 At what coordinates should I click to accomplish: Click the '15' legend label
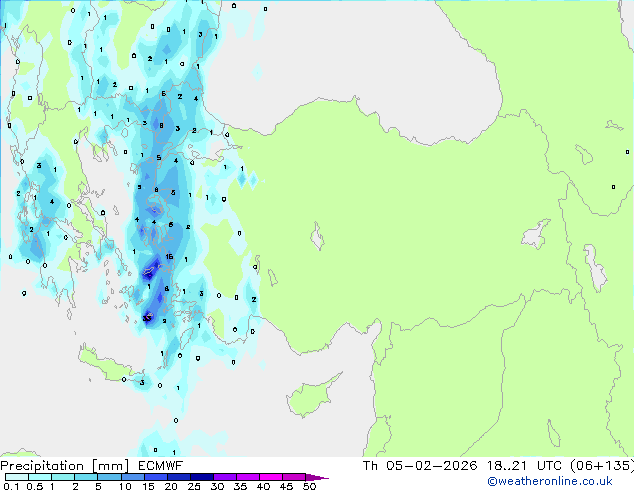pyautogui.click(x=148, y=486)
